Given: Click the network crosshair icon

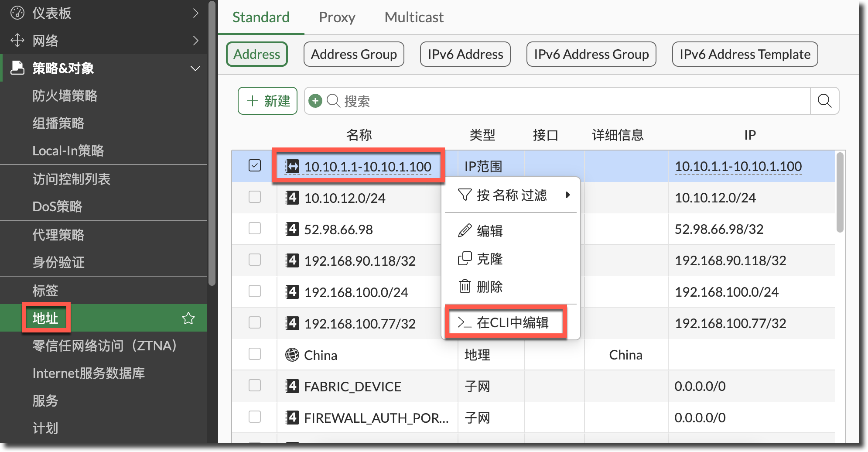Looking at the screenshot, I should 17,41.
